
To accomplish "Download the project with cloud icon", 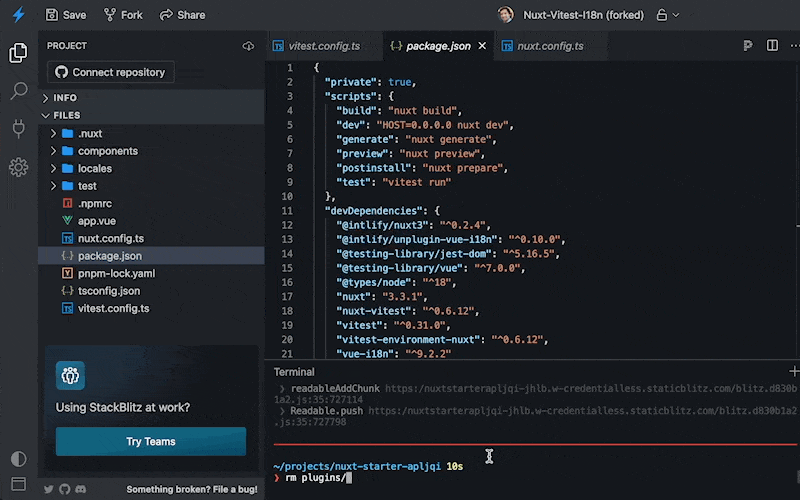I will pos(248,46).
